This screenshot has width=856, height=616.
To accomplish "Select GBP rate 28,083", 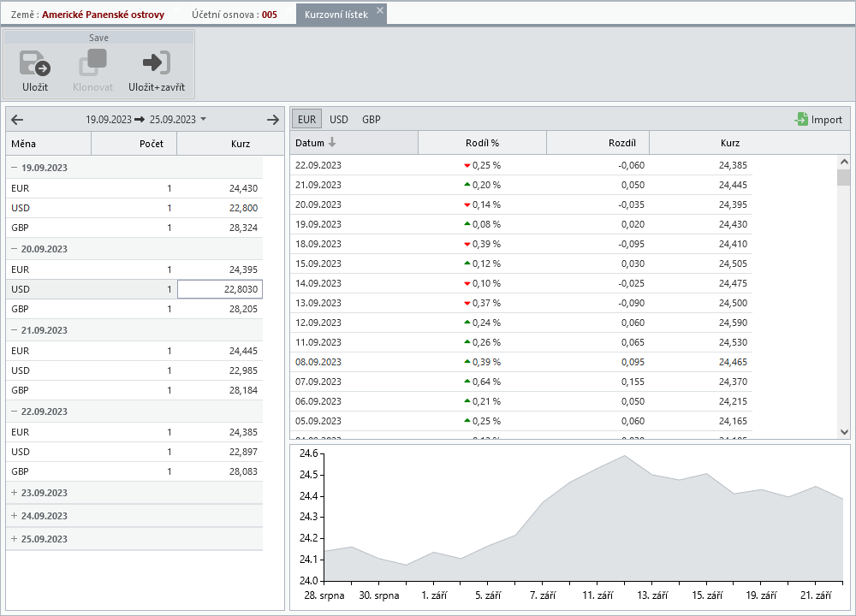I will pyautogui.click(x=243, y=471).
